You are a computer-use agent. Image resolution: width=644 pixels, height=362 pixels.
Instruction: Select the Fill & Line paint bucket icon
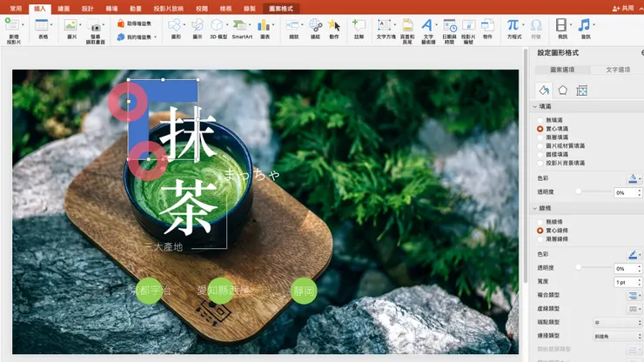point(544,90)
